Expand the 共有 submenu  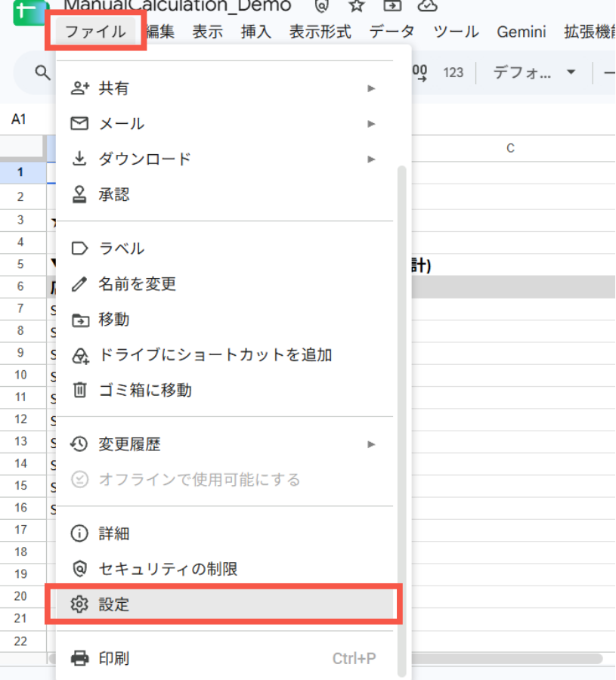coord(224,88)
